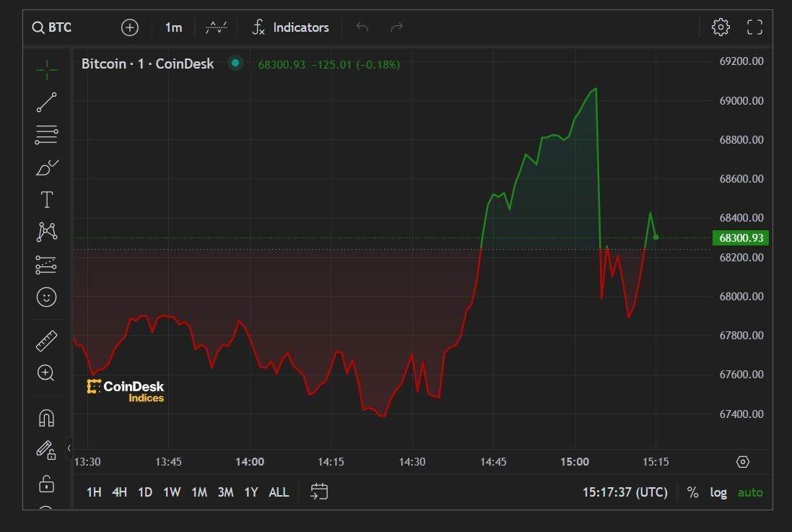Switch to 1D time range

(x=145, y=492)
